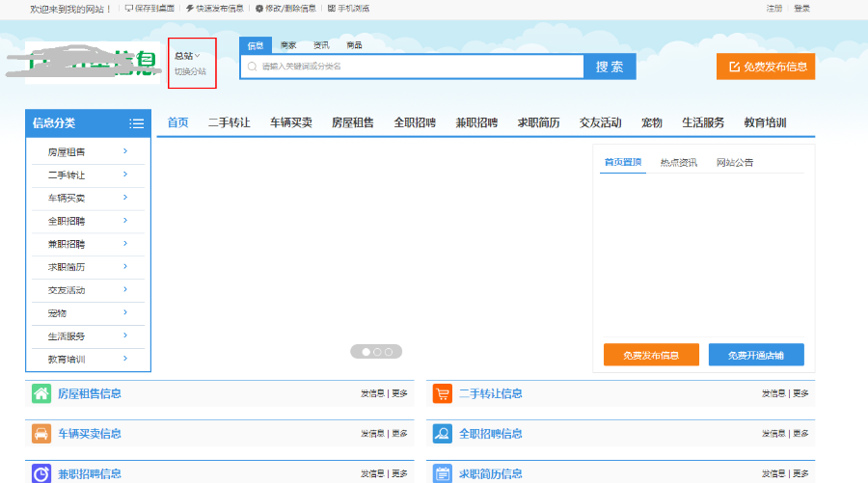Click the 信息分类 panel header
The height and width of the screenshot is (483, 868).
[88, 123]
